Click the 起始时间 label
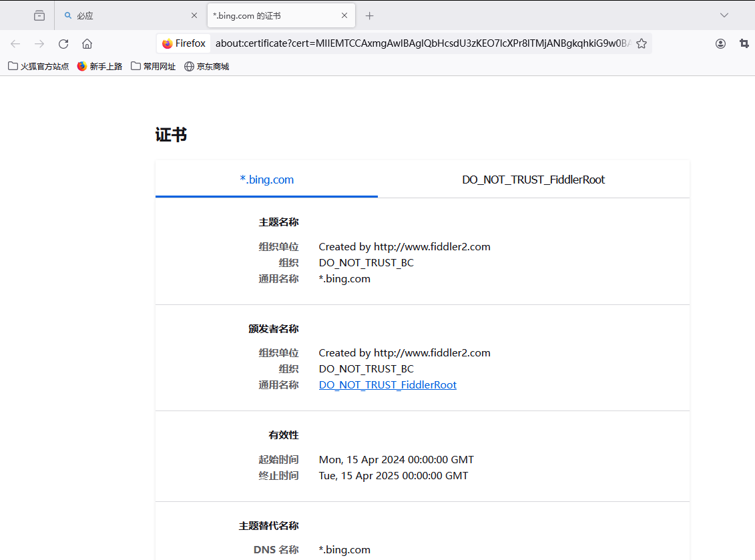The width and height of the screenshot is (755, 560). click(x=279, y=459)
